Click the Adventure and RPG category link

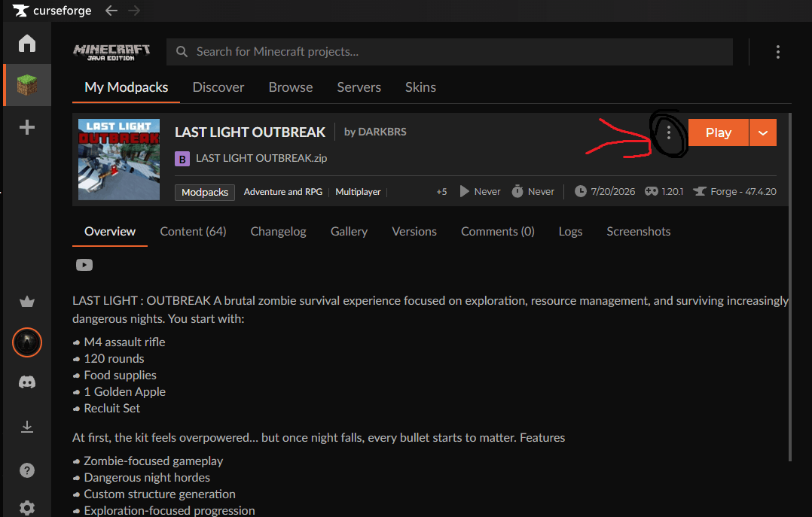tap(282, 192)
